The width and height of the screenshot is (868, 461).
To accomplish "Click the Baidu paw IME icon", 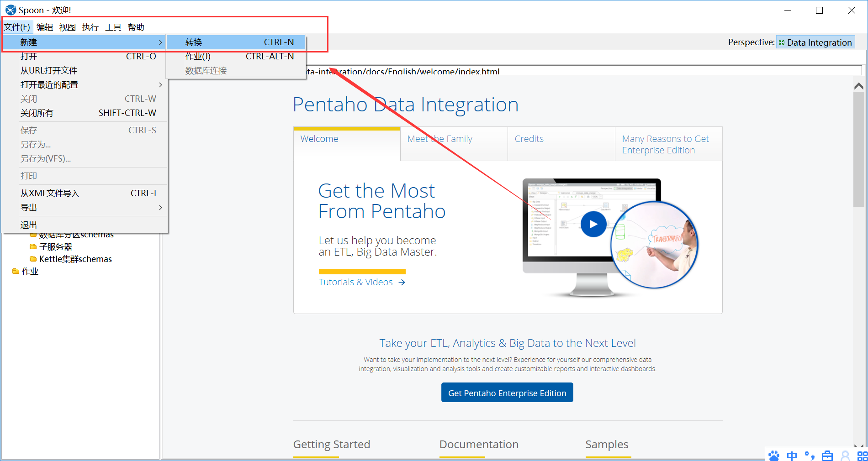I will coord(774,456).
